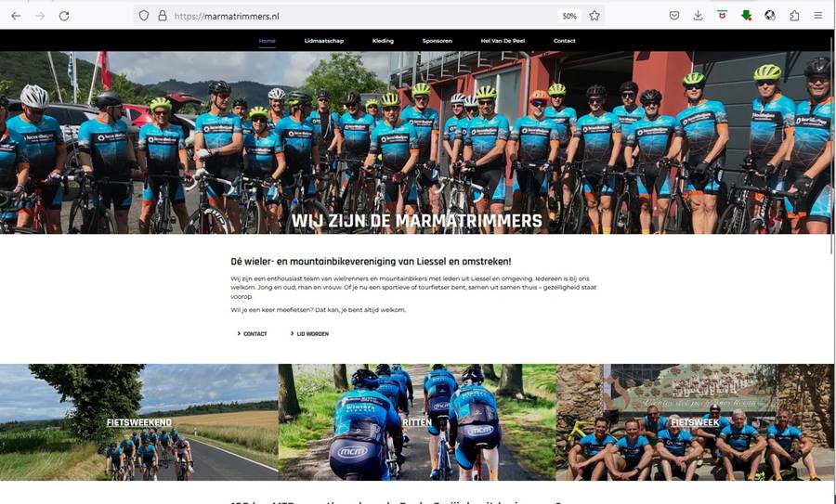
Task: Bookmark the page with the star icon
Action: pyautogui.click(x=594, y=16)
